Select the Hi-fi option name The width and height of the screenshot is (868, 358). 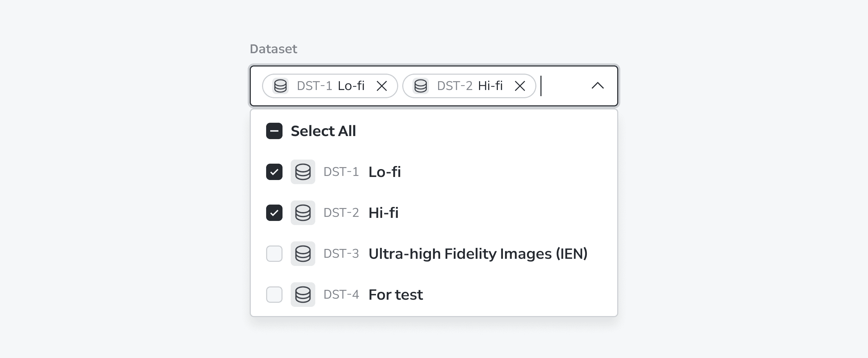384,213
